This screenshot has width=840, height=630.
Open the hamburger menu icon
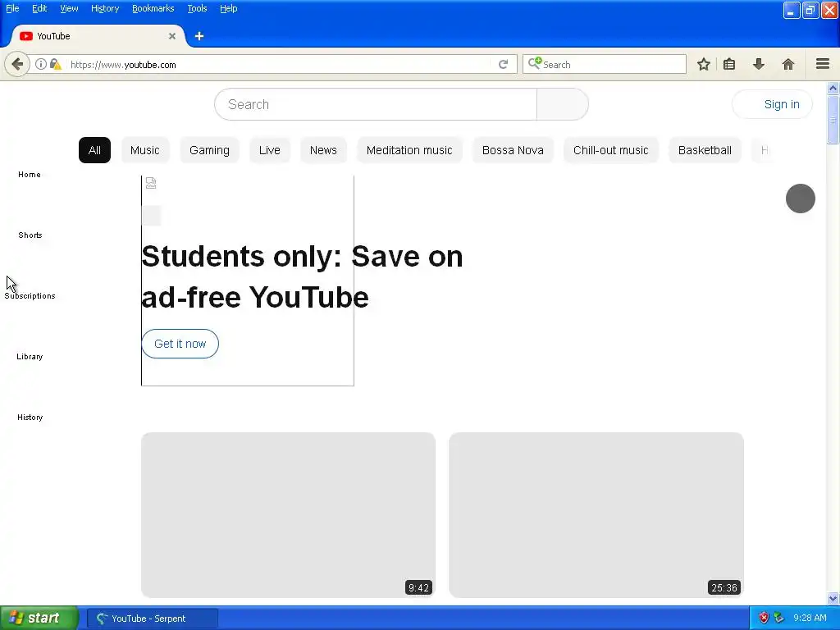(823, 64)
